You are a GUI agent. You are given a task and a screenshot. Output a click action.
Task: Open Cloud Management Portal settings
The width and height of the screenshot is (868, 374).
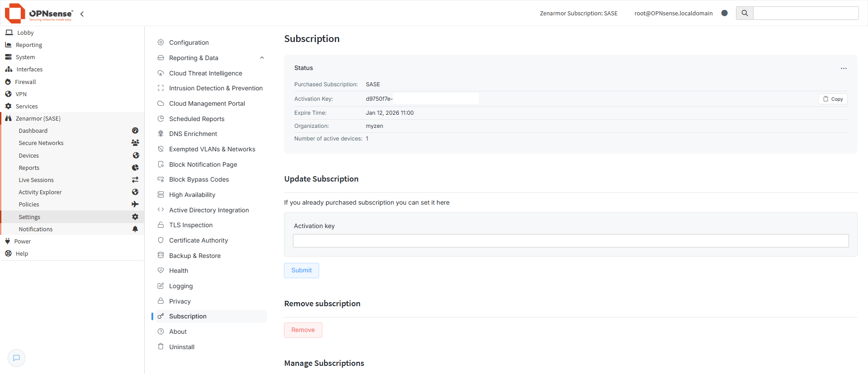(x=207, y=103)
